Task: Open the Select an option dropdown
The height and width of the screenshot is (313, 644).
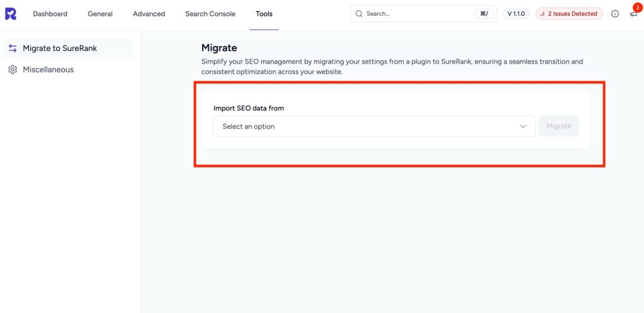Action: tap(374, 126)
